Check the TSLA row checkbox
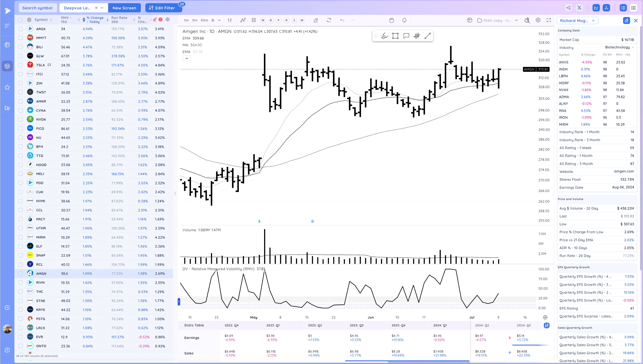The width and height of the screenshot is (643, 364). pos(21,65)
